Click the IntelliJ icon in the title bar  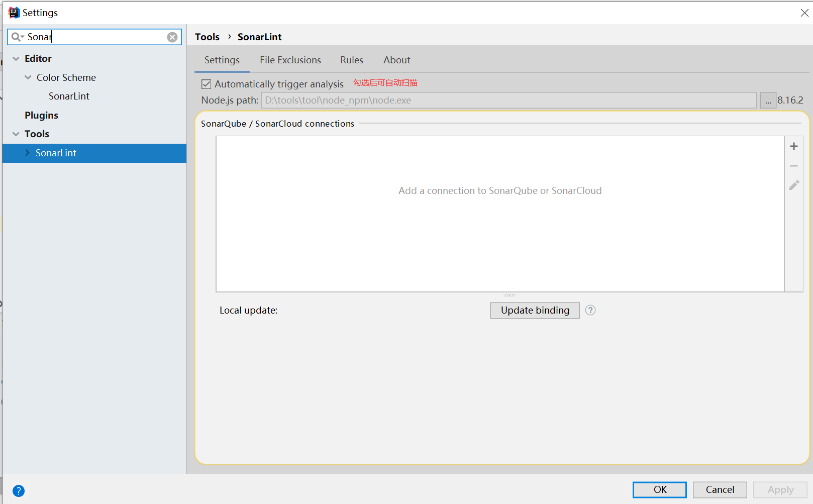[x=14, y=13]
